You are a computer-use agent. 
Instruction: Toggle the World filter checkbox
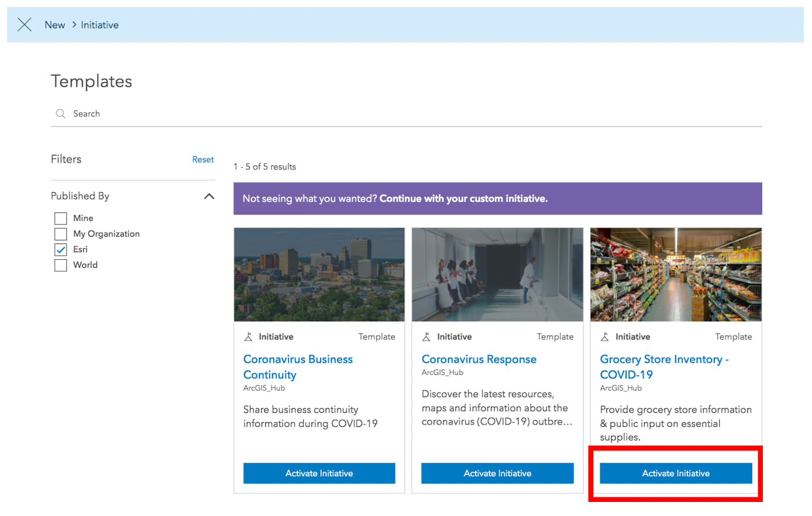coord(61,265)
